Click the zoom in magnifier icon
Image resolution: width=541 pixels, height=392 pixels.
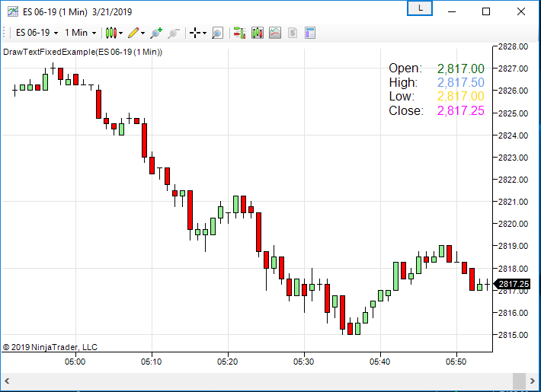pyautogui.click(x=156, y=33)
